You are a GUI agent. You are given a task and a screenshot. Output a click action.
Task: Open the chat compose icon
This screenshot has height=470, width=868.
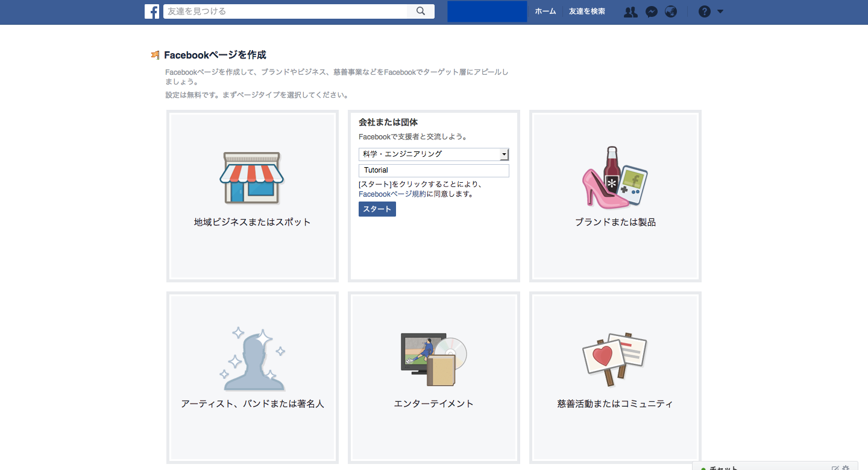(835, 468)
